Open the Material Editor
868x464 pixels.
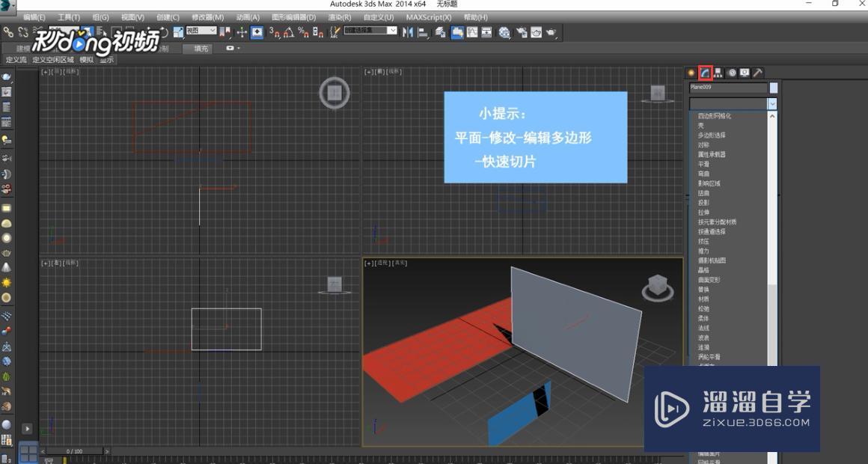pyautogui.click(x=504, y=32)
